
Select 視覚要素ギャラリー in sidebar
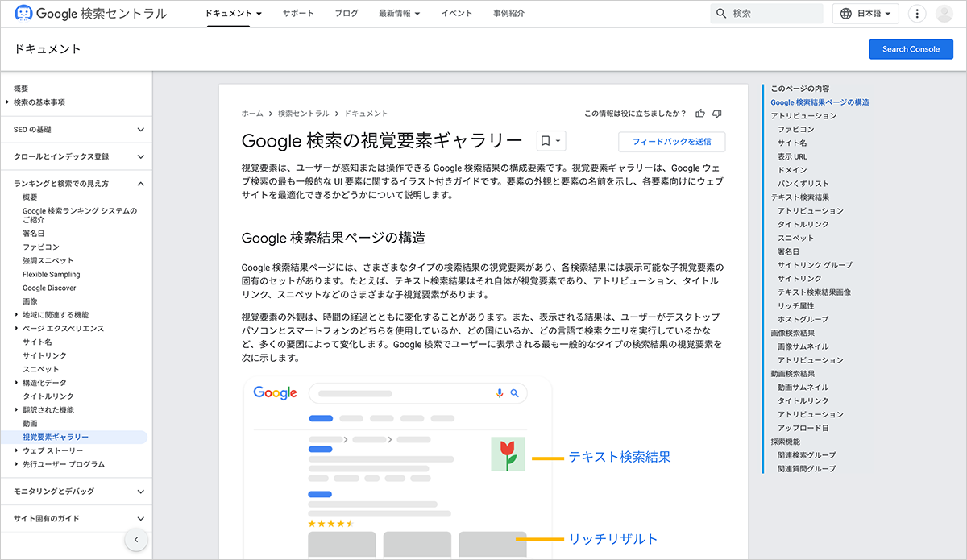coord(56,437)
